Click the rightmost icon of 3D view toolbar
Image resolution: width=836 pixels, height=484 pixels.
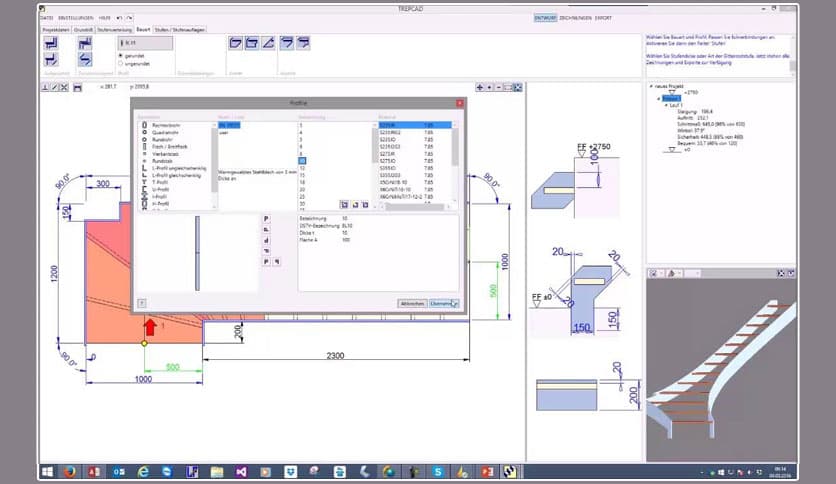791,273
